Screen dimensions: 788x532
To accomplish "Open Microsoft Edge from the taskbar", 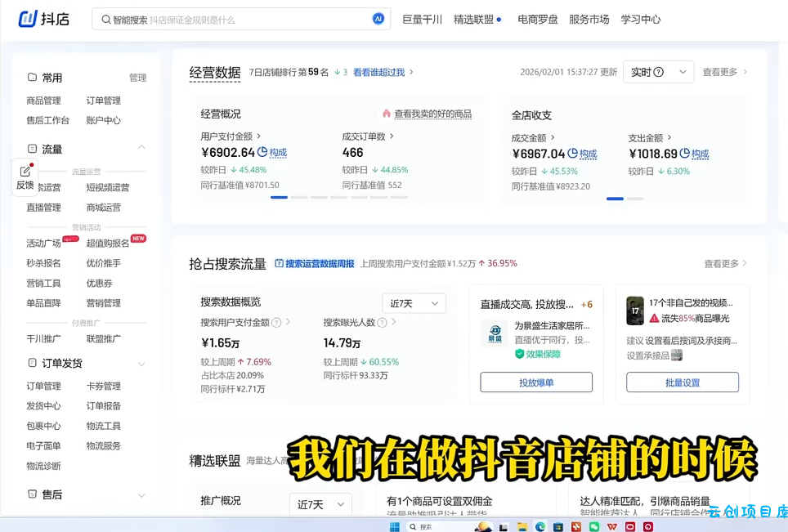I will [x=540, y=527].
